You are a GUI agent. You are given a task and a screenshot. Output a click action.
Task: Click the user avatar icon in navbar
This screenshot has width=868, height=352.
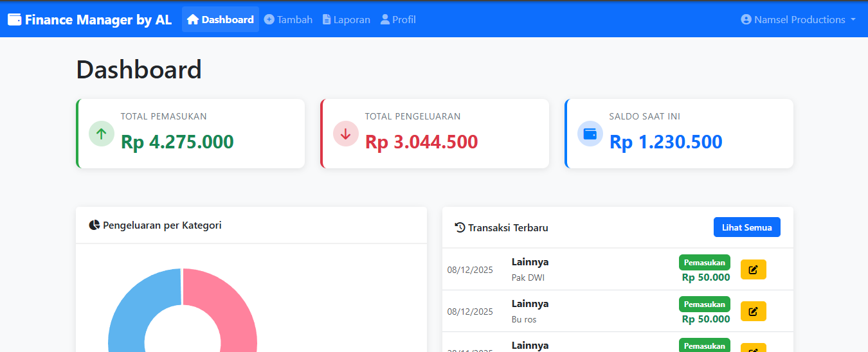[746, 19]
